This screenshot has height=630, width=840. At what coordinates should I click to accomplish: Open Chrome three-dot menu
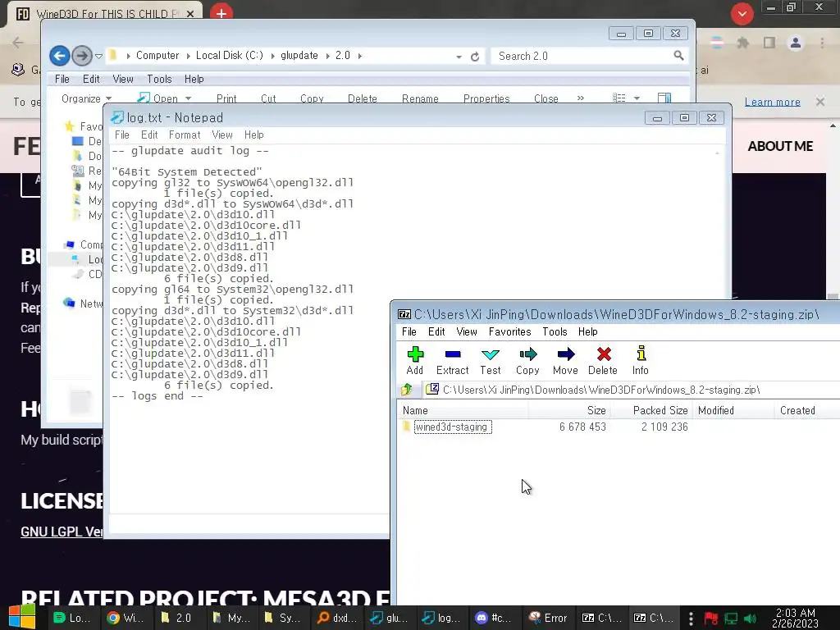(822, 43)
